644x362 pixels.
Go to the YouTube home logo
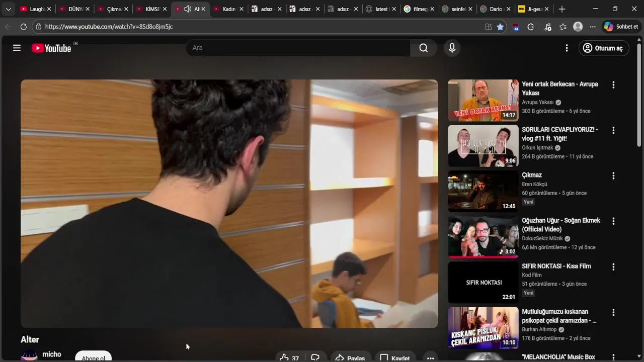(51, 48)
